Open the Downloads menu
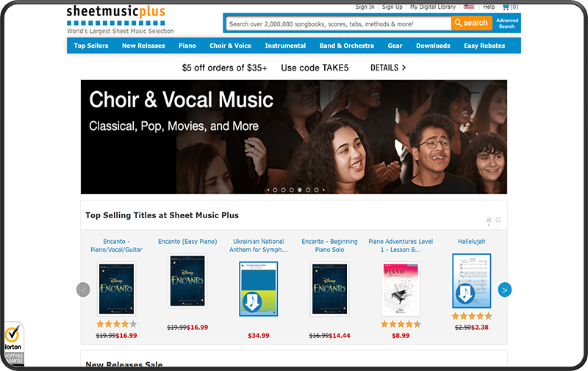The height and width of the screenshot is (371, 588). coord(433,46)
